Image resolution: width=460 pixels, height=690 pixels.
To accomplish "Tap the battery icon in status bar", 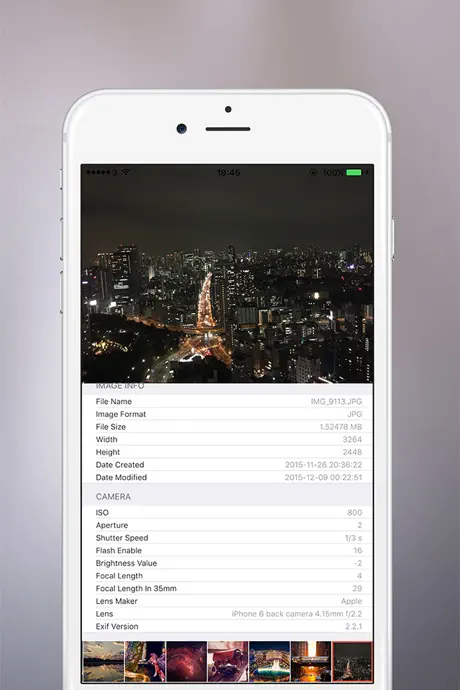I will [354, 172].
